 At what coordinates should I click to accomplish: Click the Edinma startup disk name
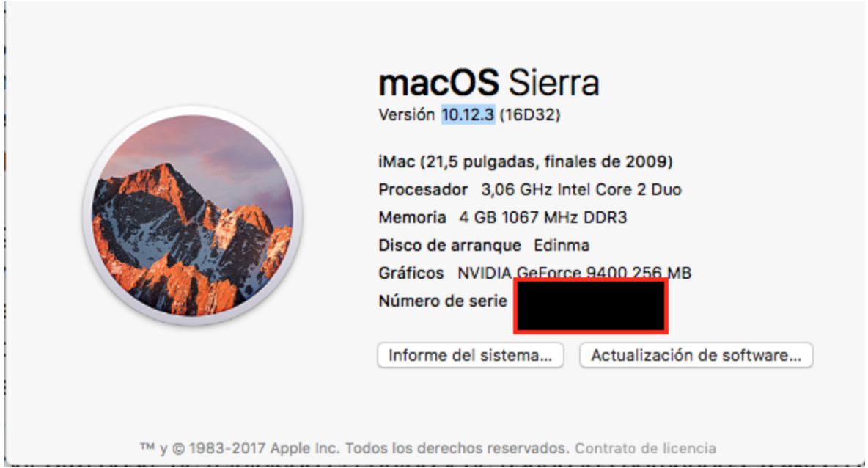pyautogui.click(x=562, y=245)
